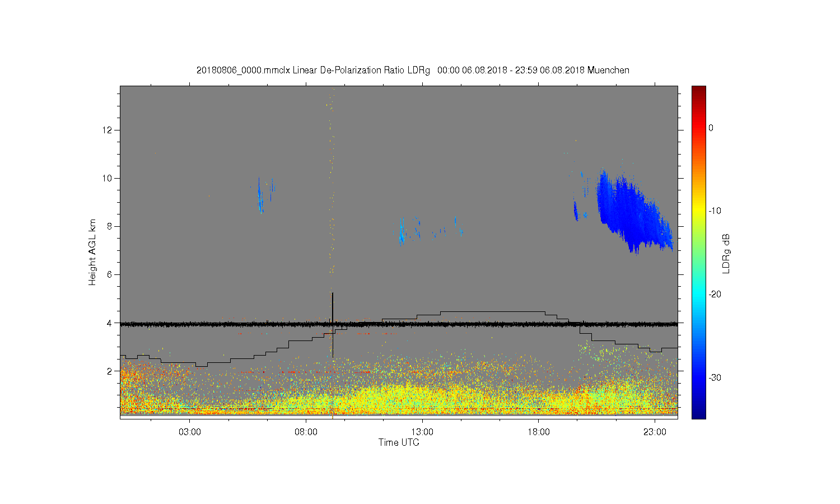Click the 13:00 time tick label

coord(422,432)
